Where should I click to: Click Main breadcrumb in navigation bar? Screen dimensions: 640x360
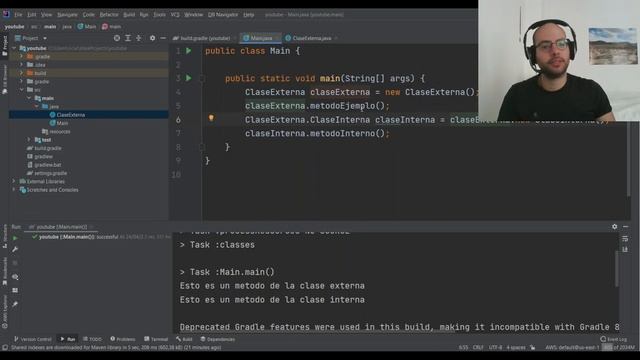(87, 27)
